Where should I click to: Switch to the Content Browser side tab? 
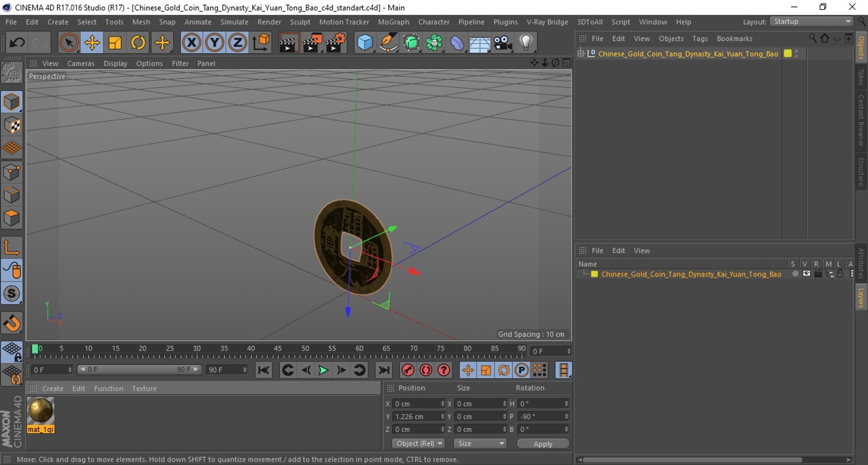coord(861,120)
